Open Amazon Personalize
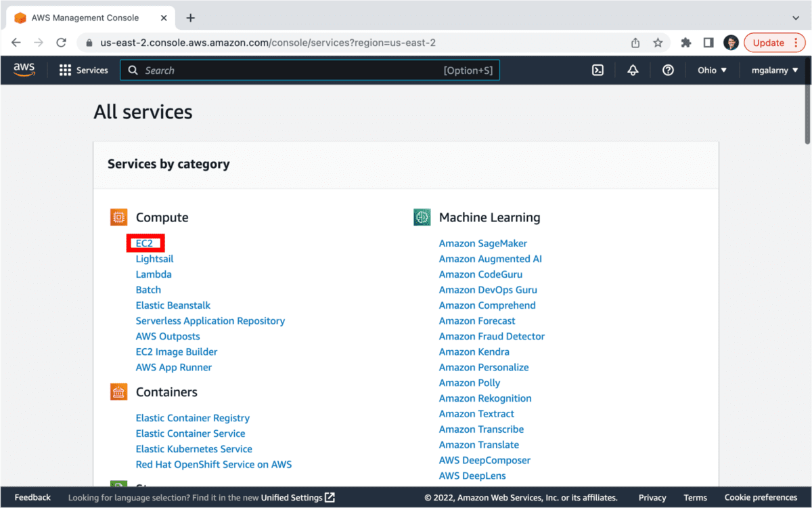Image resolution: width=812 pixels, height=508 pixels. [484, 368]
